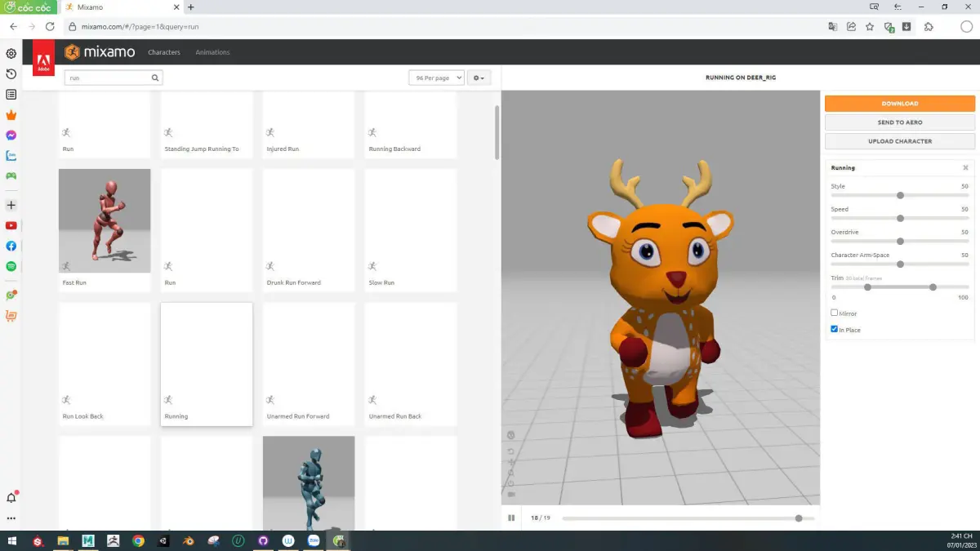
Task: Bookmark this page with the star icon
Action: point(870,26)
